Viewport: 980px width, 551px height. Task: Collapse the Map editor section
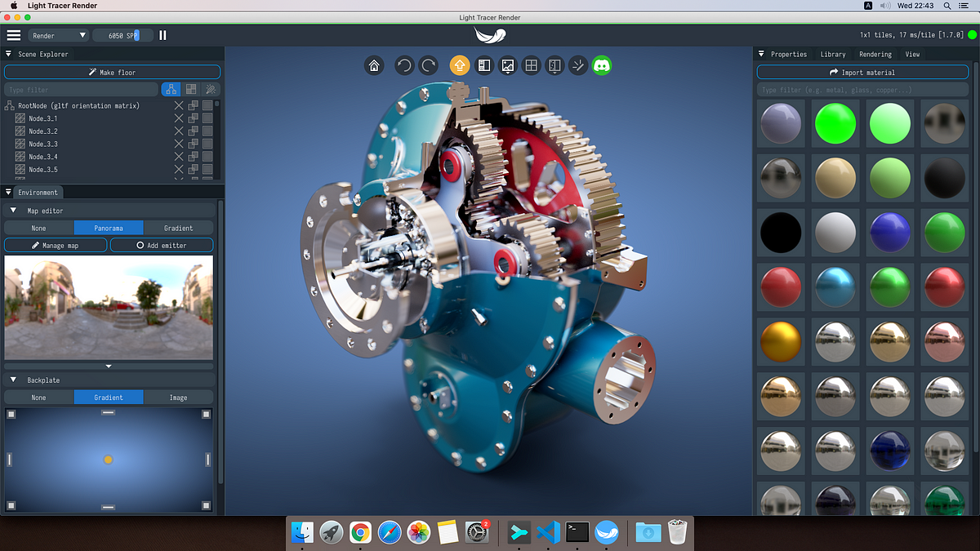[x=14, y=211]
